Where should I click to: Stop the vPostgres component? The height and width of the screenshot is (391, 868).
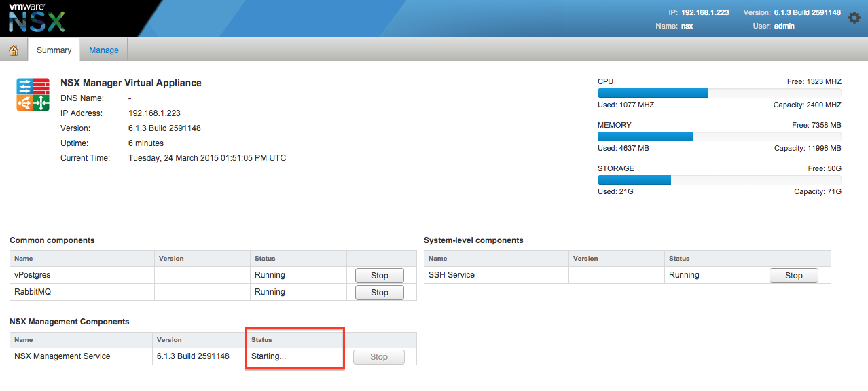(380, 276)
